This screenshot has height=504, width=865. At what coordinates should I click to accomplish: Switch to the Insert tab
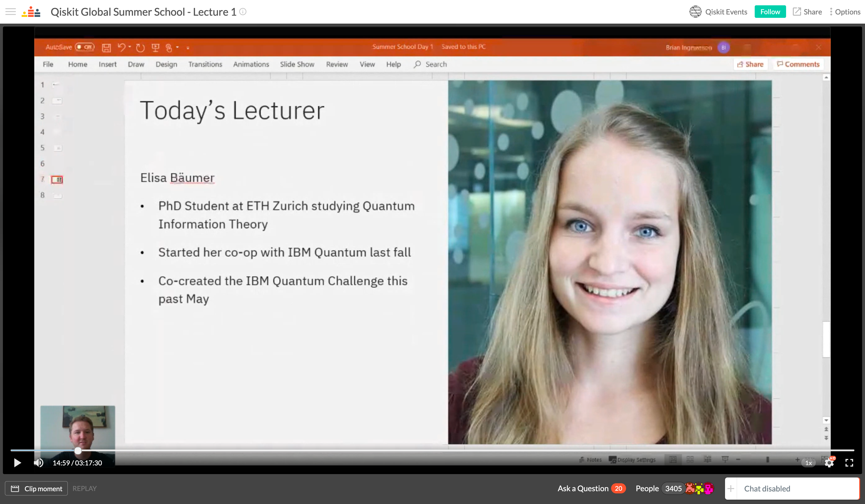coord(107,64)
